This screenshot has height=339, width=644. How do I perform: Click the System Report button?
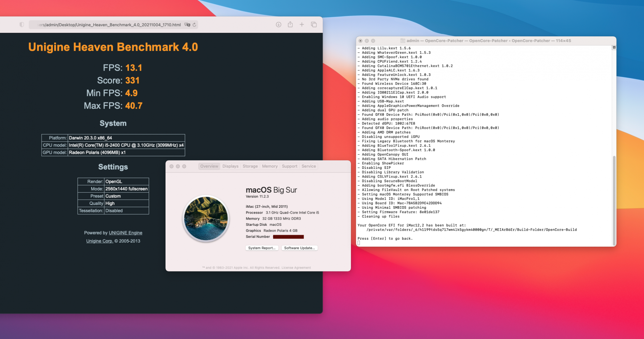pyautogui.click(x=262, y=248)
